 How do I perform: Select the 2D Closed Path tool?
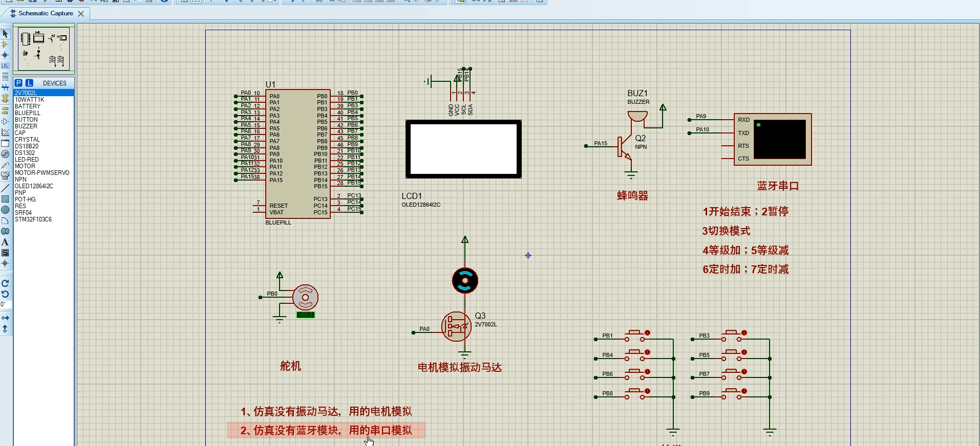pos(5,231)
